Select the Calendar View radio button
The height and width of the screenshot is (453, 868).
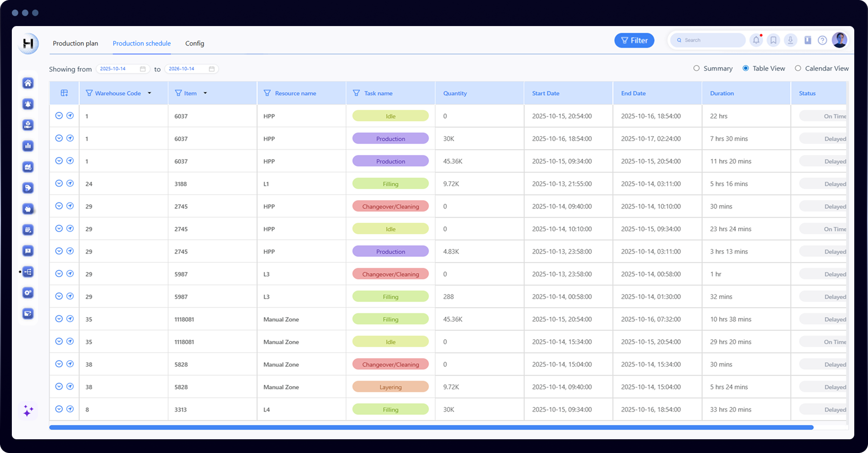(798, 68)
